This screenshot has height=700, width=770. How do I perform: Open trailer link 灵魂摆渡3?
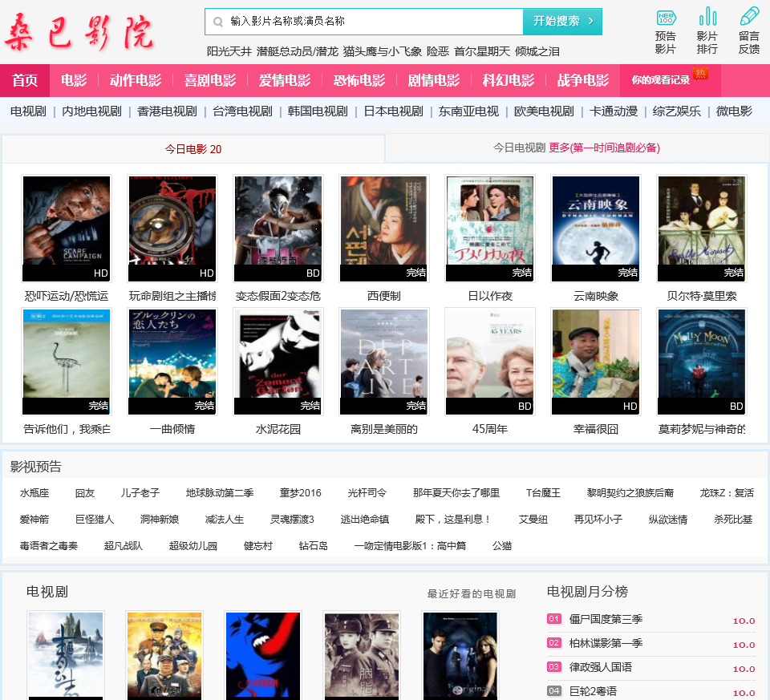292,520
